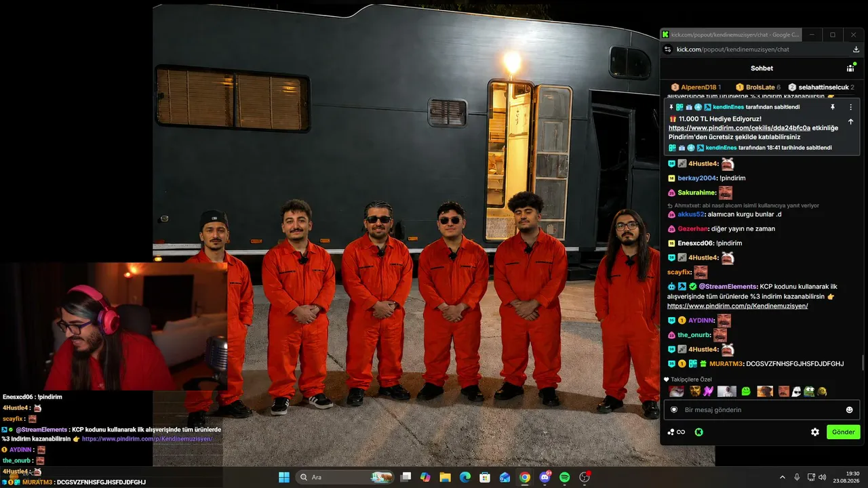The width and height of the screenshot is (868, 488).
Task: Click the green Kick K icon below message box
Action: [698, 432]
